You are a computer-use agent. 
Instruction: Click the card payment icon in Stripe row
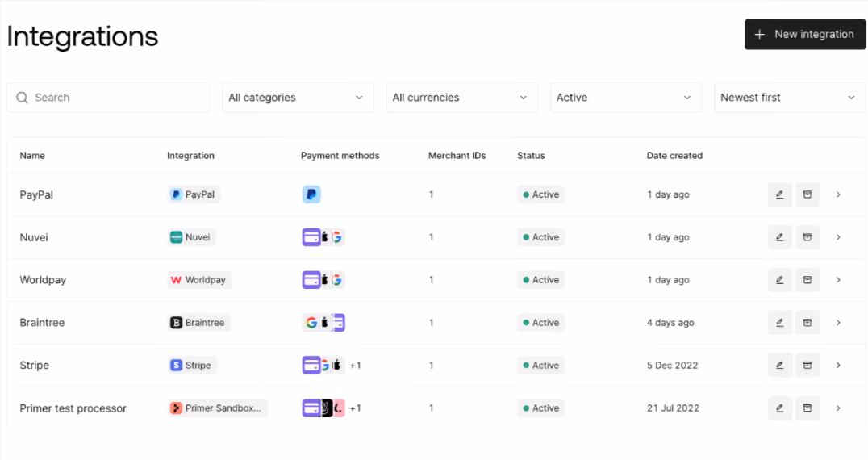click(311, 365)
